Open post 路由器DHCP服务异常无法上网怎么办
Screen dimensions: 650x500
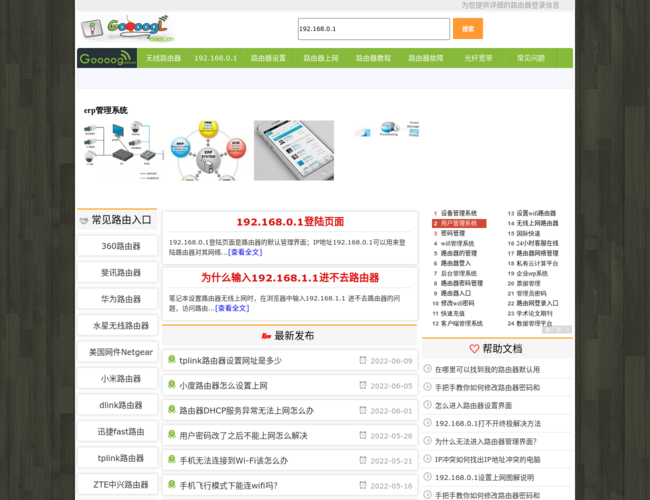[x=246, y=411]
